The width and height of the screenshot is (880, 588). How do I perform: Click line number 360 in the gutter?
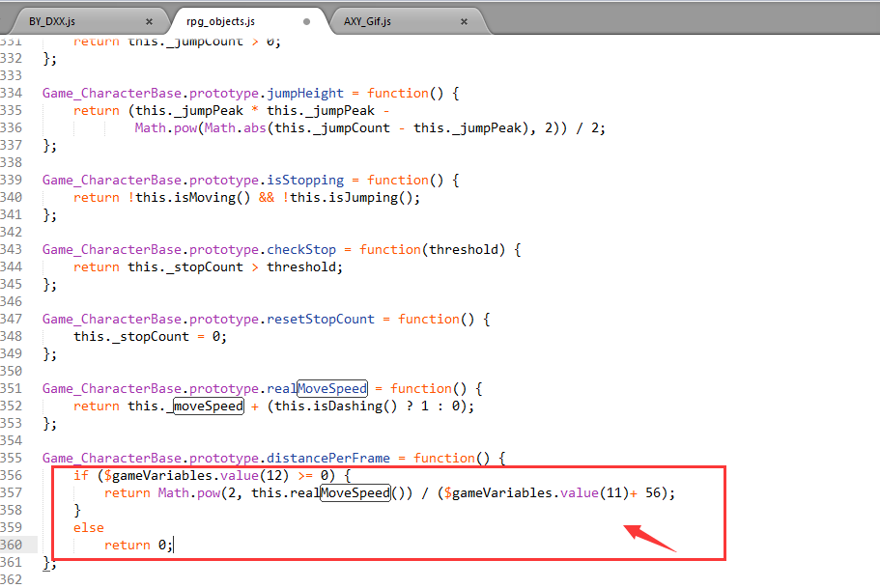pyautogui.click(x=12, y=546)
